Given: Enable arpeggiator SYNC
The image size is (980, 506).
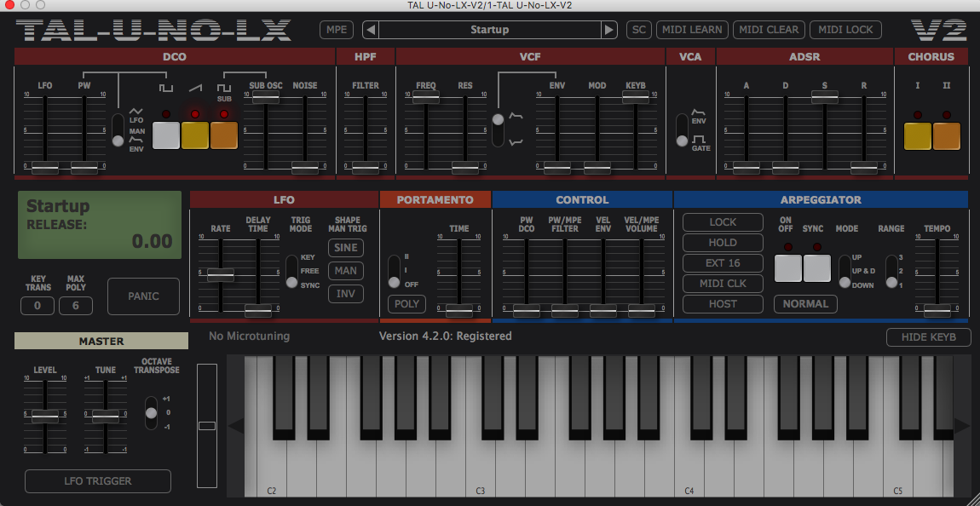Looking at the screenshot, I should point(816,267).
